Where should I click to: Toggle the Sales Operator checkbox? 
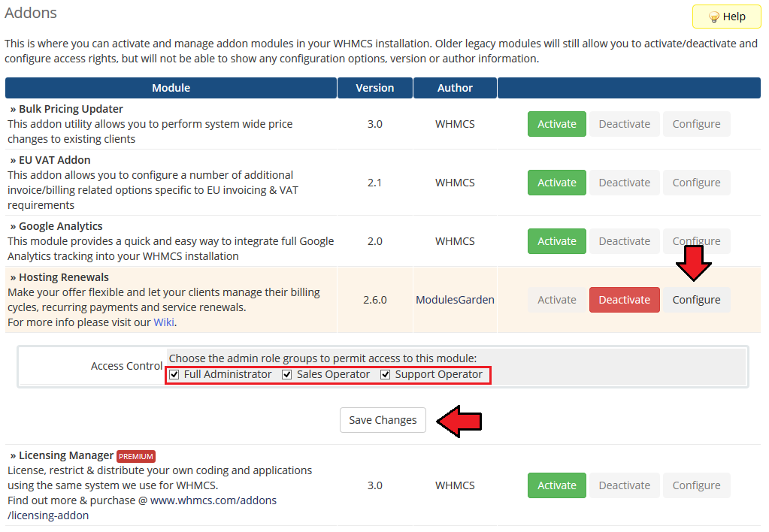click(287, 375)
